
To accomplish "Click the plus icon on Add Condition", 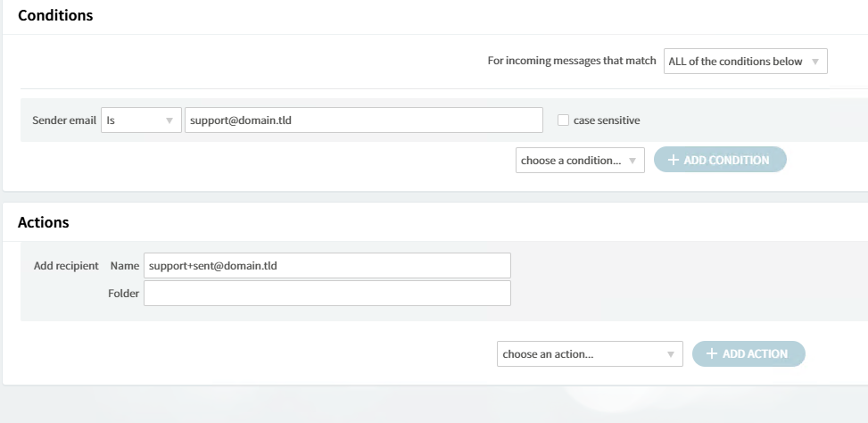I will point(674,161).
